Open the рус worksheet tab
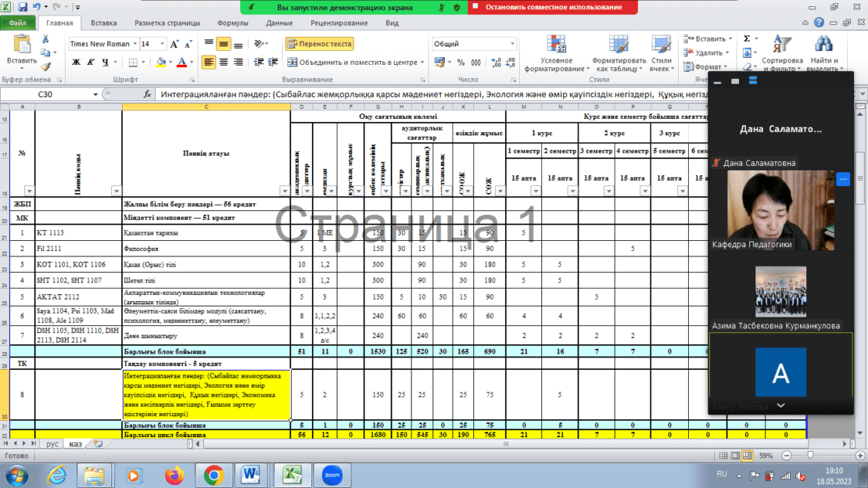The image size is (868, 488). click(x=52, y=443)
